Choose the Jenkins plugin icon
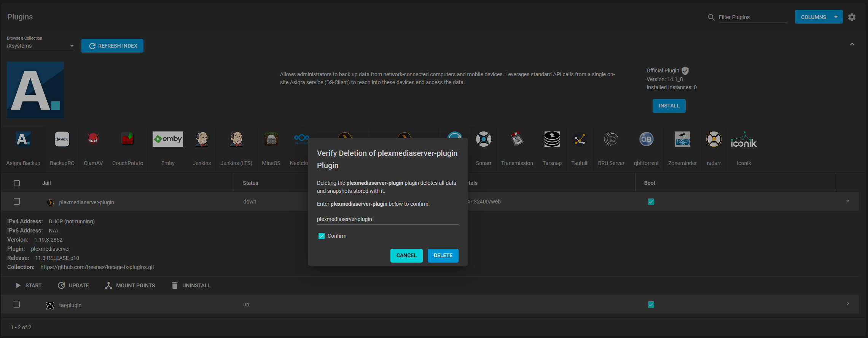Viewport: 868px width, 338px height. (x=202, y=139)
